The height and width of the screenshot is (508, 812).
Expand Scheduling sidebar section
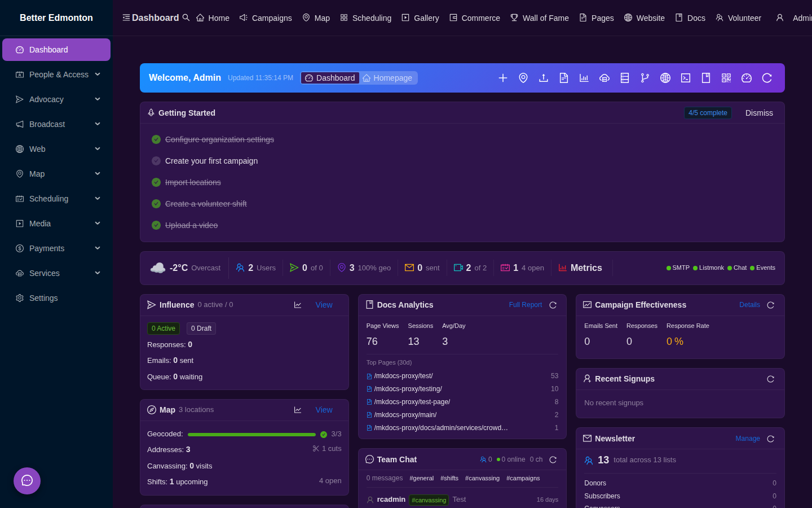(x=56, y=199)
